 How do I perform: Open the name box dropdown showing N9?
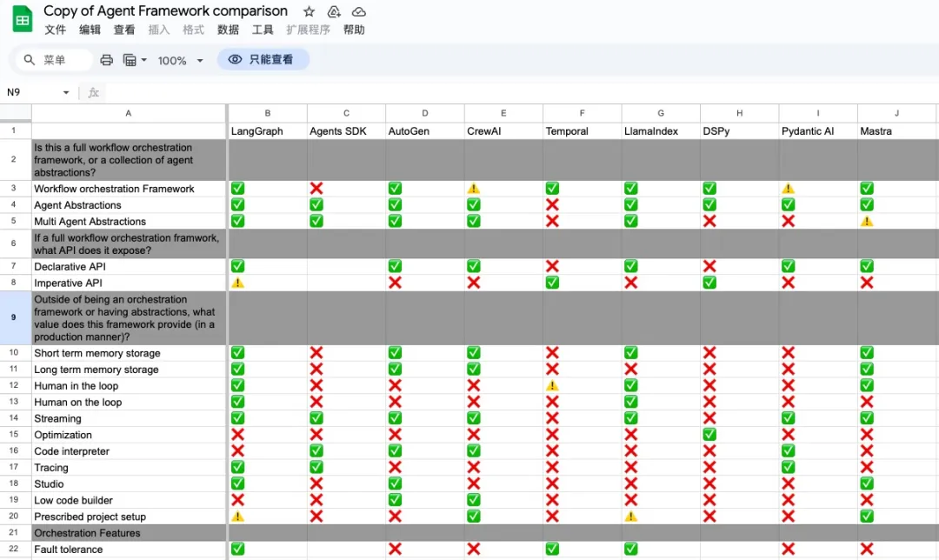coord(66,92)
